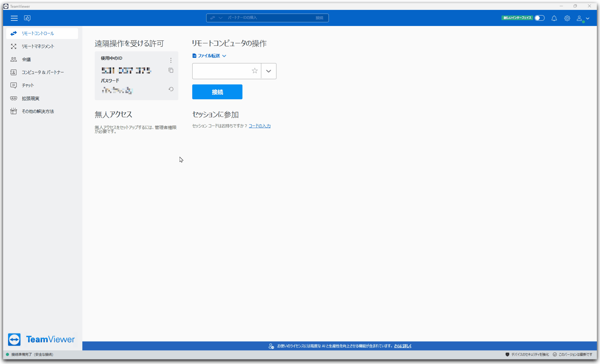Screen dimensions: 600x364
Task: Click the 接続 (connect) button
Action: pyautogui.click(x=217, y=92)
